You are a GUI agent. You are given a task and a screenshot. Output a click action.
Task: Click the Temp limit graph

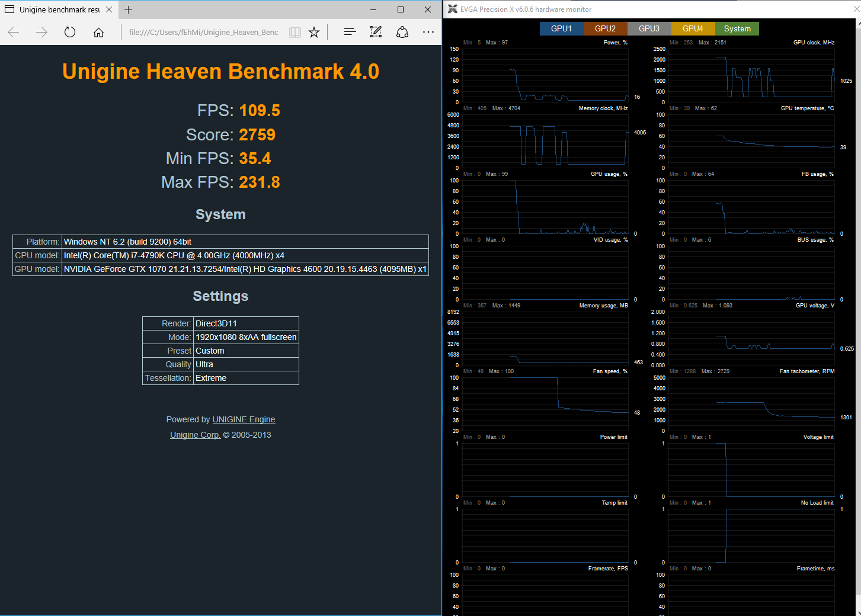click(545, 535)
